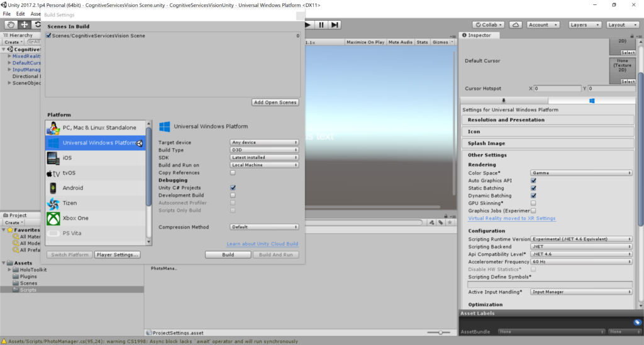Select PC, Mac & Linux Standalone platform
Viewport: 644px width, 345px height.
pos(96,128)
